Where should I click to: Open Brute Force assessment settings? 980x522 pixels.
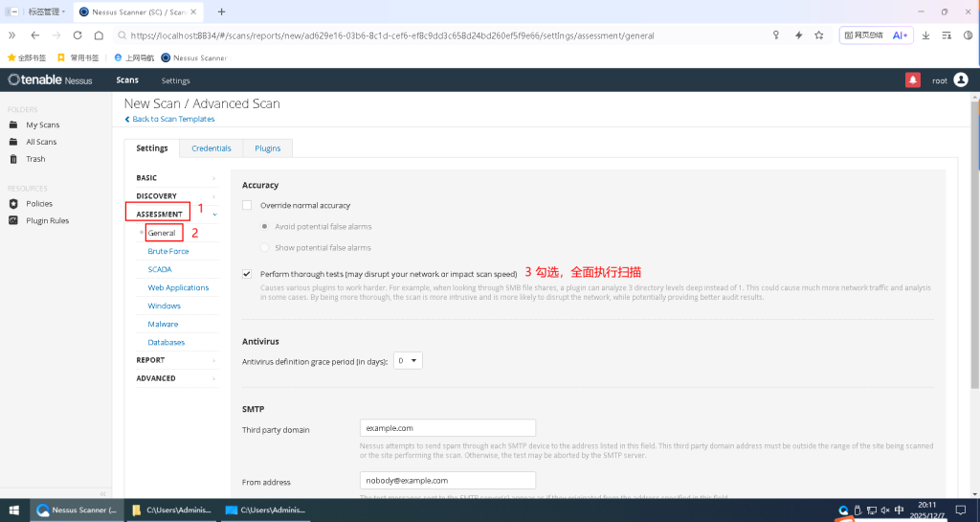point(168,251)
